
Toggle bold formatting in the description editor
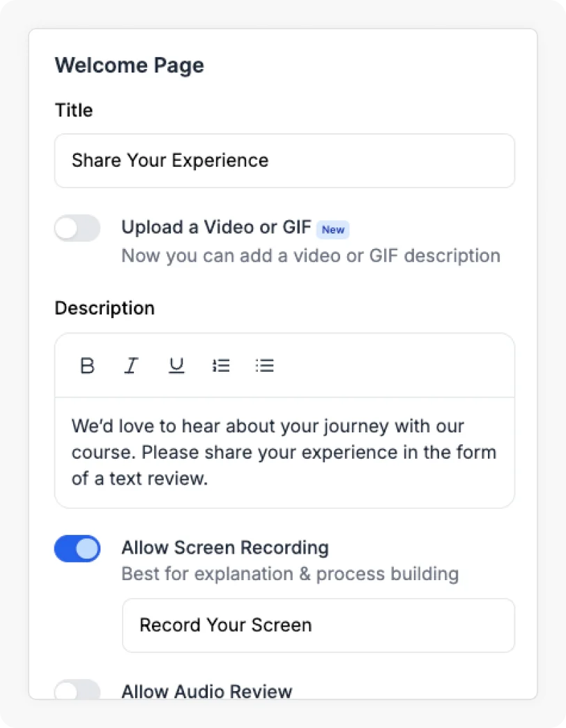coord(86,365)
